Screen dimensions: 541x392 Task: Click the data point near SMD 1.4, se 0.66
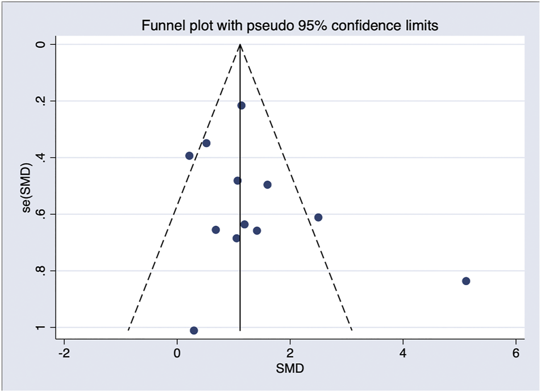257,231
